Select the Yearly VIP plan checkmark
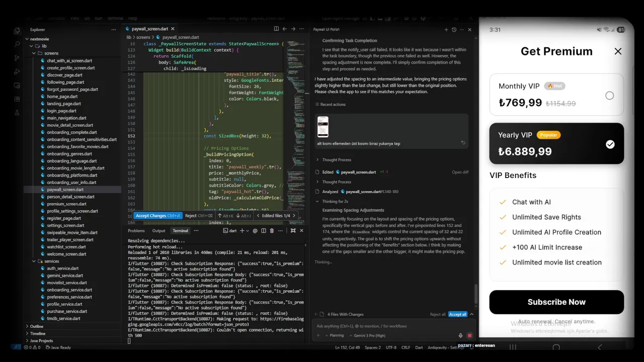This screenshot has height=362, width=644. pos(610,144)
